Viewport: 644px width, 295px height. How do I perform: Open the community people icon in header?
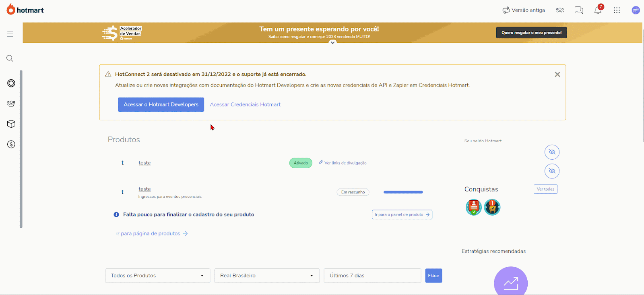click(x=560, y=10)
